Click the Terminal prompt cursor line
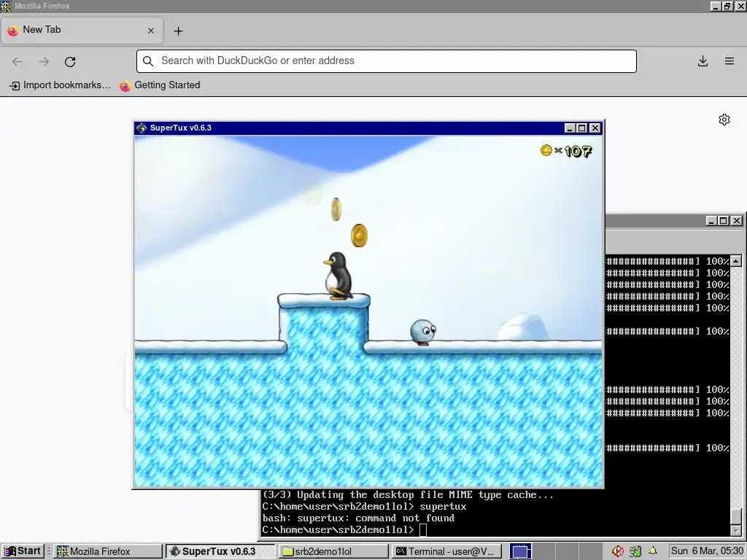 (344, 529)
